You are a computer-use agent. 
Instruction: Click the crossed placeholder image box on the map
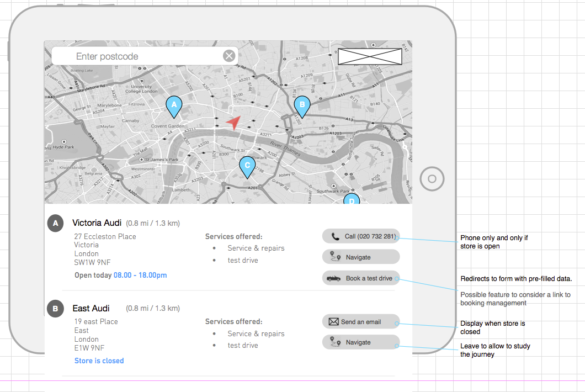pyautogui.click(x=370, y=57)
